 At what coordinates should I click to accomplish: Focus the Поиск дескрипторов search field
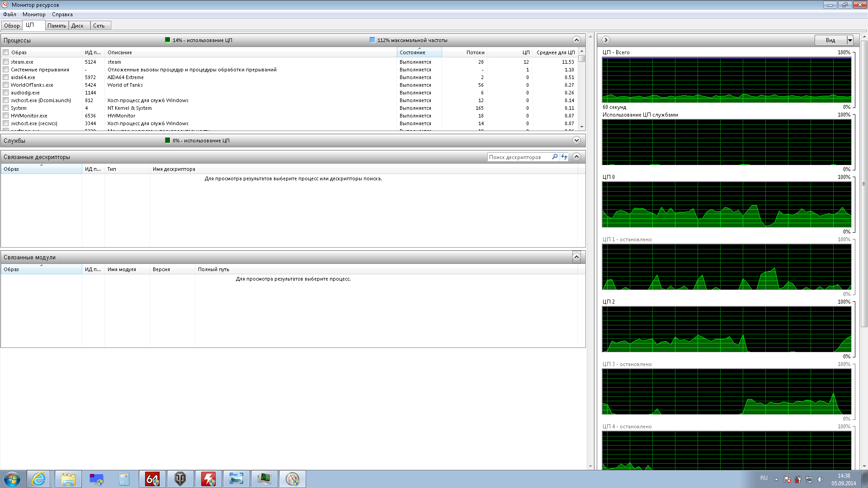pos(519,157)
